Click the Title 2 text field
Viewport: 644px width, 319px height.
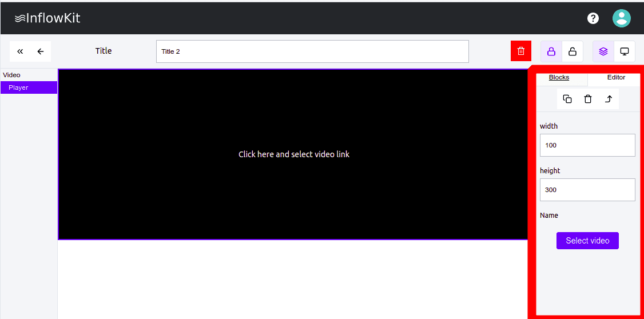point(312,51)
